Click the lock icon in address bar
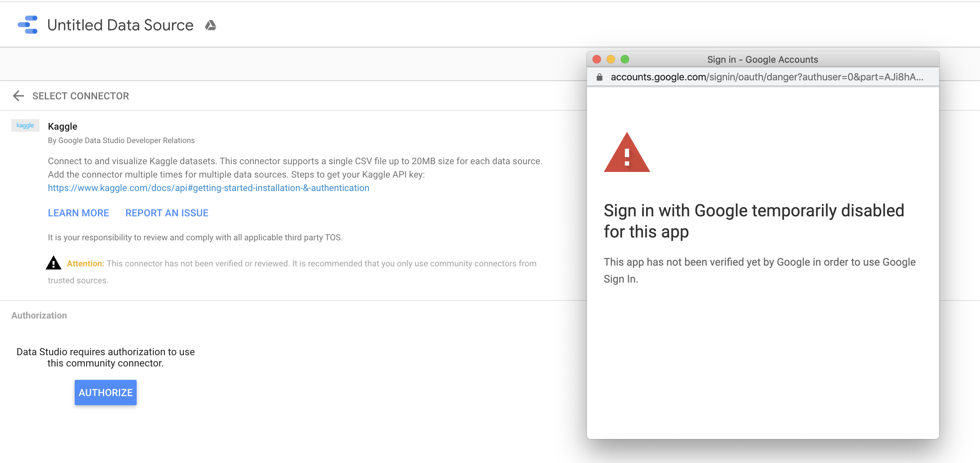The width and height of the screenshot is (980, 463). 600,77
